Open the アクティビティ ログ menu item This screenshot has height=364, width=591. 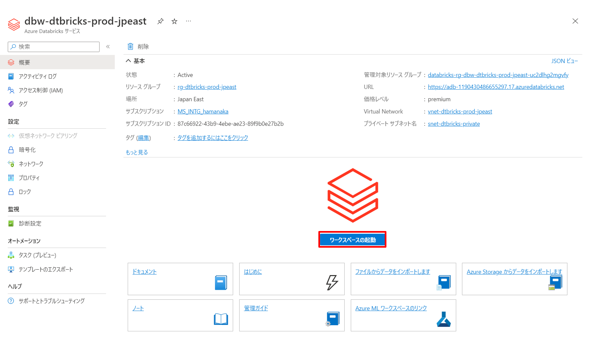(x=38, y=76)
